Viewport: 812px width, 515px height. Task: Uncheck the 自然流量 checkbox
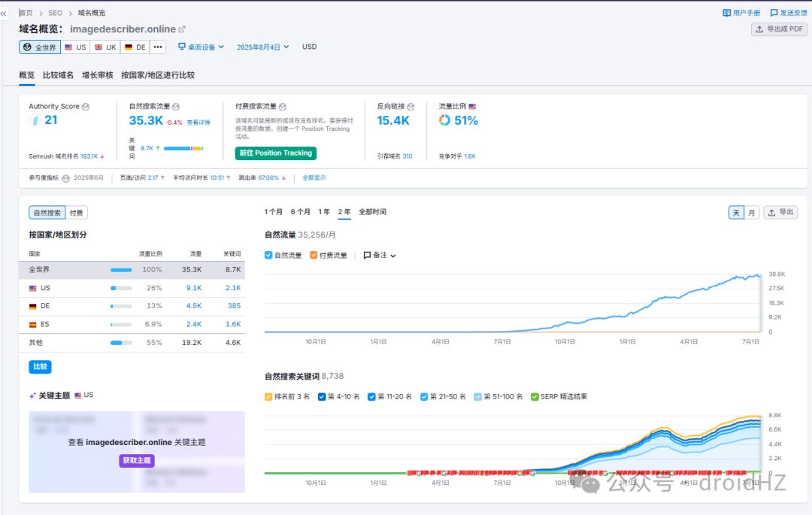coord(268,255)
